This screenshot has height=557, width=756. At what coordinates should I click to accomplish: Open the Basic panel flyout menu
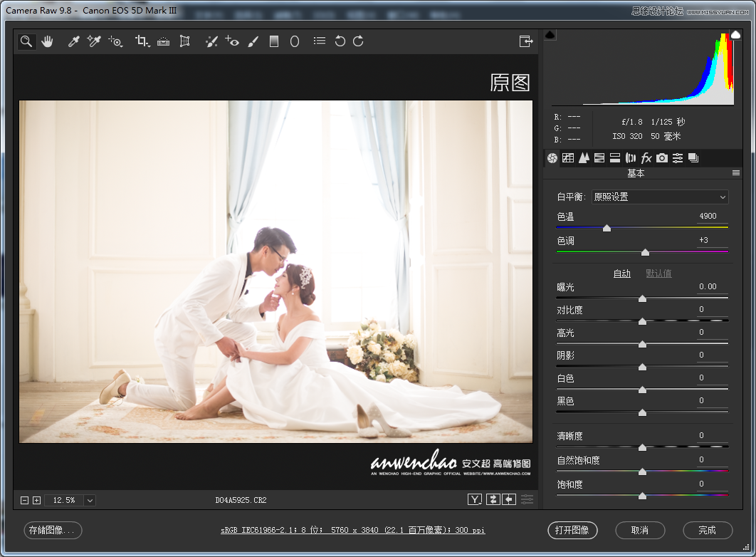735,172
